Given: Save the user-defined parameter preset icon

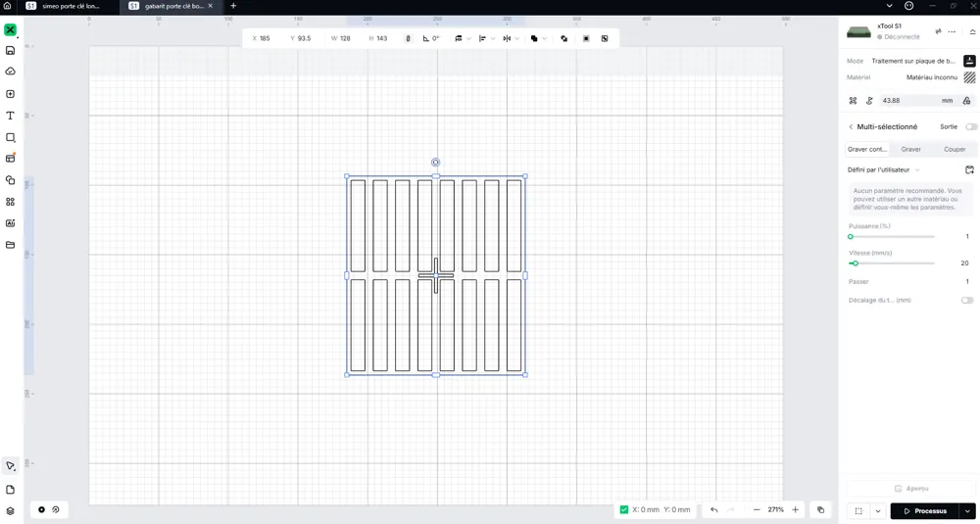Looking at the screenshot, I should click(x=969, y=169).
